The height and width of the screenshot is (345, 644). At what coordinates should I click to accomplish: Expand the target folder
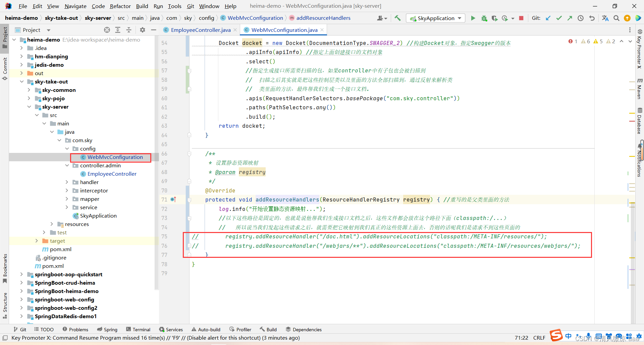click(x=37, y=241)
